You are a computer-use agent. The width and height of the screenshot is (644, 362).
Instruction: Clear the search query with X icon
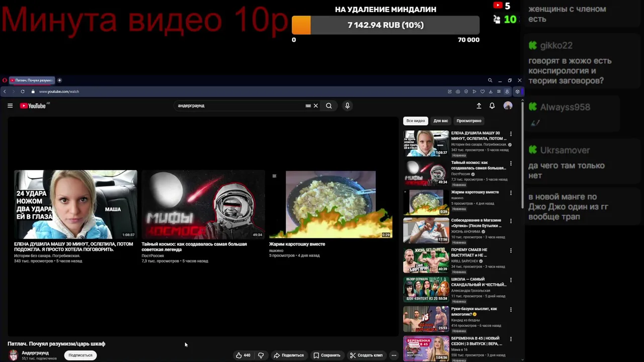click(x=316, y=106)
